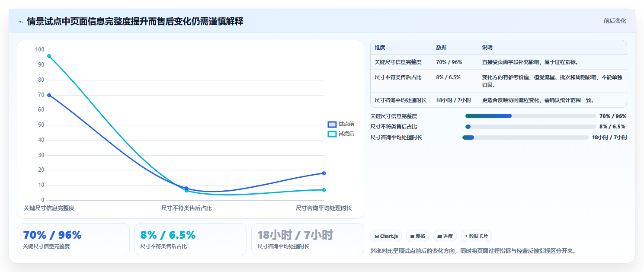Click x-axis label 尺寸不符类售后占比
This screenshot has width=644, height=272.
click(186, 208)
